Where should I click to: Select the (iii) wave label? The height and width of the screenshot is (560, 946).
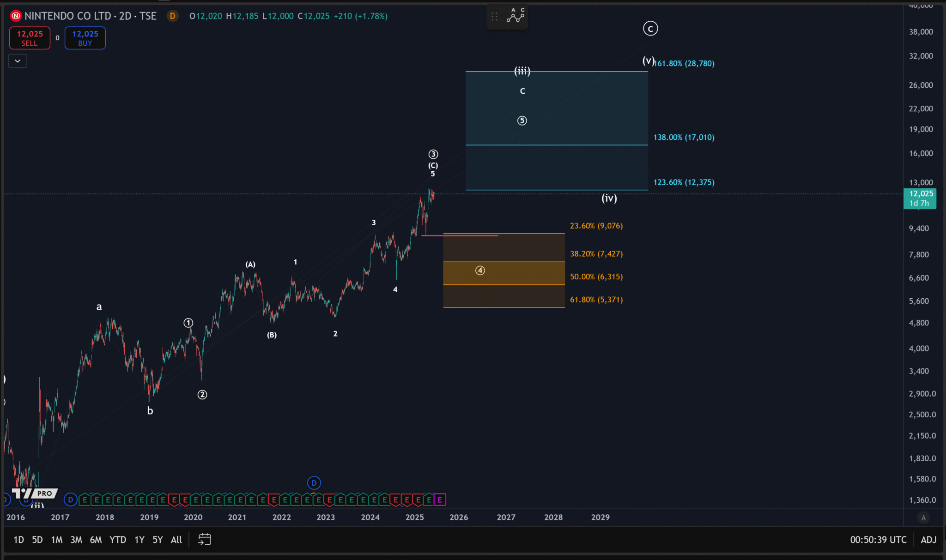(522, 71)
